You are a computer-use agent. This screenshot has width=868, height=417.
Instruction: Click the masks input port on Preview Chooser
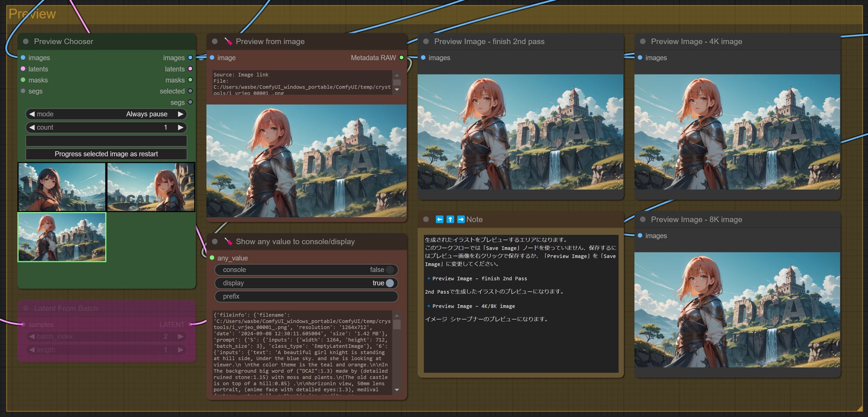pyautogui.click(x=23, y=80)
